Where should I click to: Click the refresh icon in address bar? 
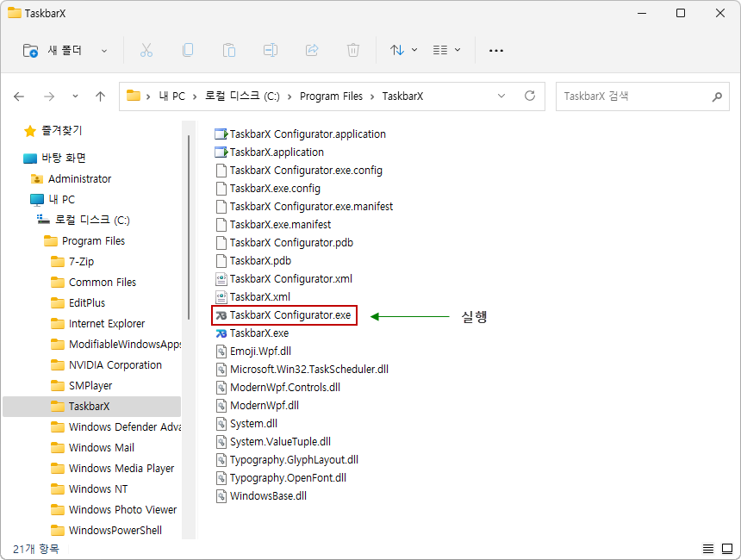530,96
